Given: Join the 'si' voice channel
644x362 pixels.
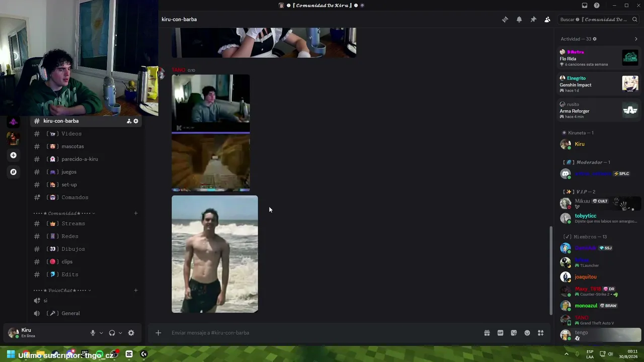Looking at the screenshot, I should coord(86,301).
